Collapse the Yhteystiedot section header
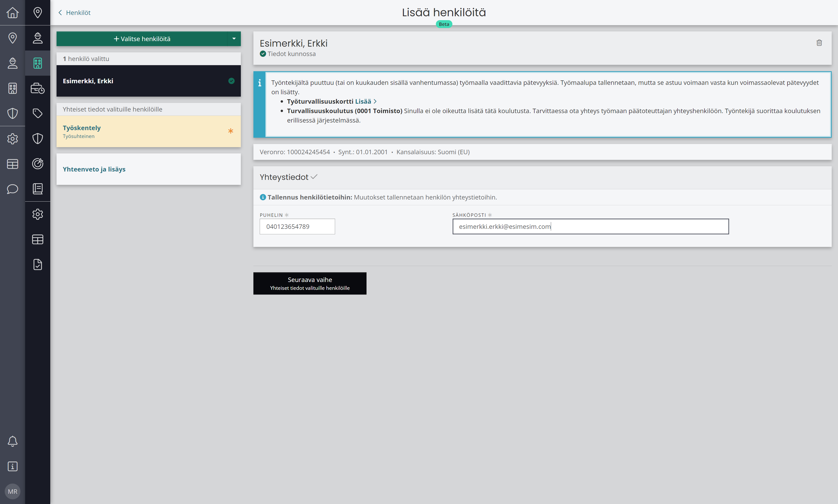The height and width of the screenshot is (504, 838). [542, 177]
